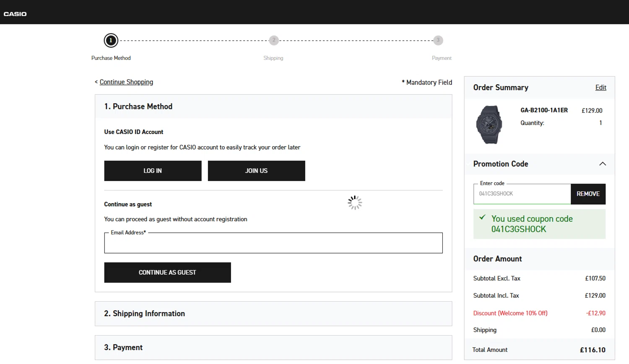Click the product price £129.00
This screenshot has height=364, width=629.
point(592,111)
